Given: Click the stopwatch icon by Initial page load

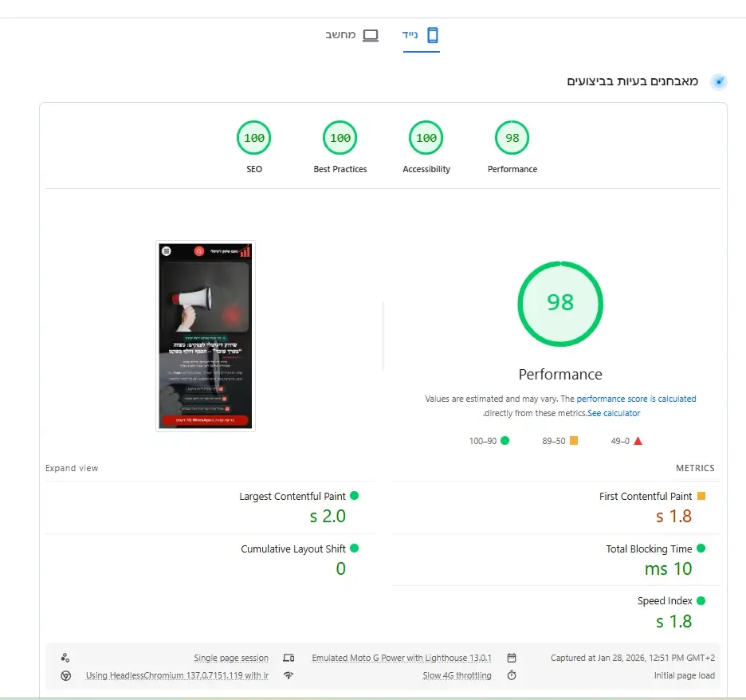Looking at the screenshot, I should (x=512, y=675).
